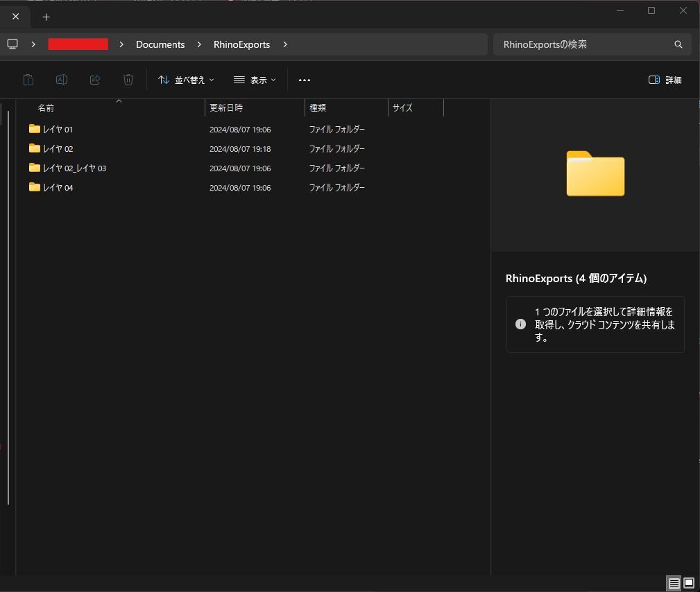This screenshot has width=700, height=592.
Task: Switch to details list view in status bar
Action: click(674, 583)
